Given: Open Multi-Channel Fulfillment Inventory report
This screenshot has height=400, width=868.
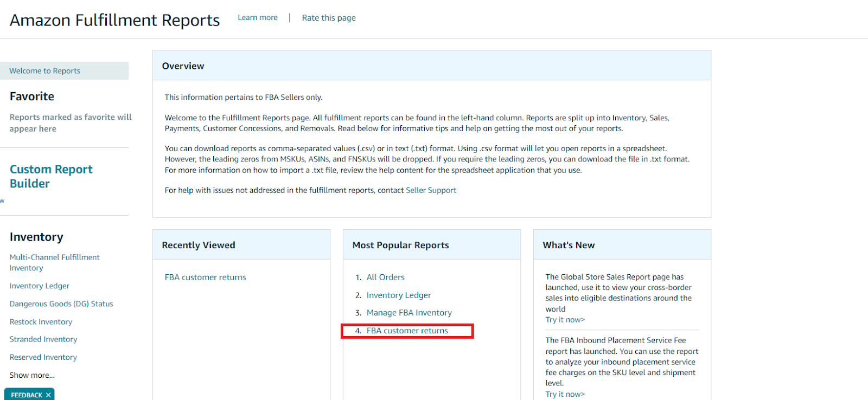Looking at the screenshot, I should tap(54, 262).
